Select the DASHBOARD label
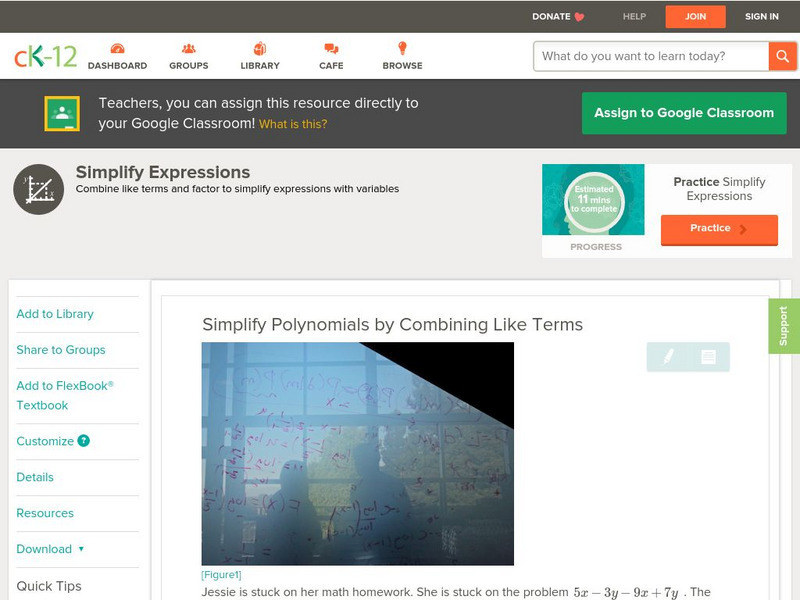The image size is (800, 600). pyautogui.click(x=117, y=66)
